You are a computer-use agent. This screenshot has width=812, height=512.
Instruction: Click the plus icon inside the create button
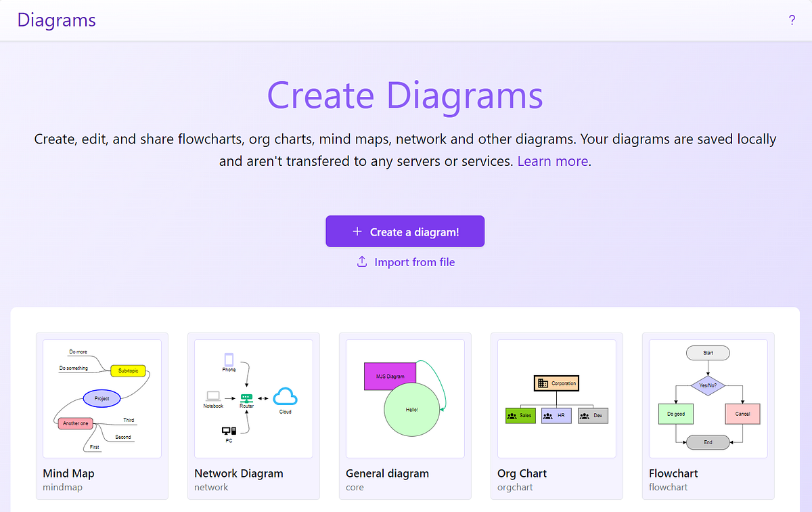357,231
